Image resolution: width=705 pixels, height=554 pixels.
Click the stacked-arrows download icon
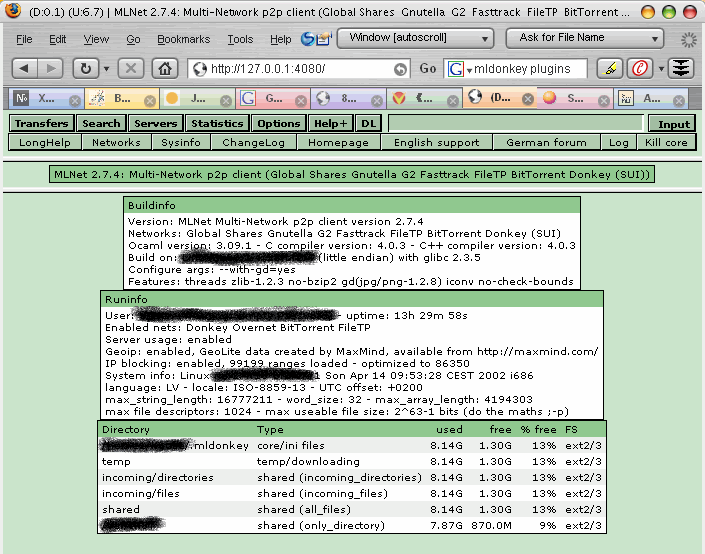(681, 68)
